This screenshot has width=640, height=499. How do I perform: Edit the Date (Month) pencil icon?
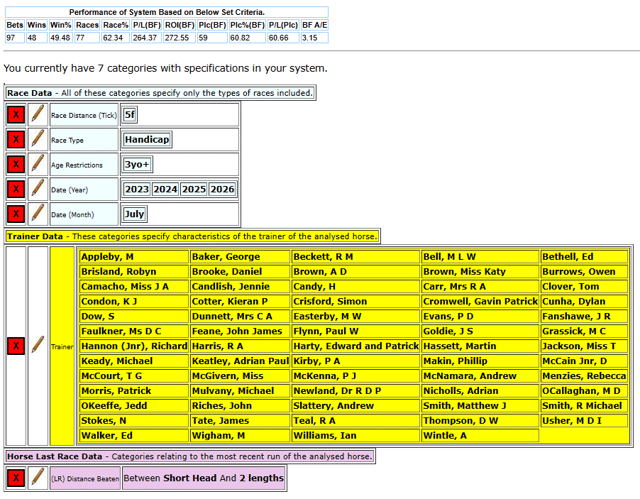[x=38, y=214]
